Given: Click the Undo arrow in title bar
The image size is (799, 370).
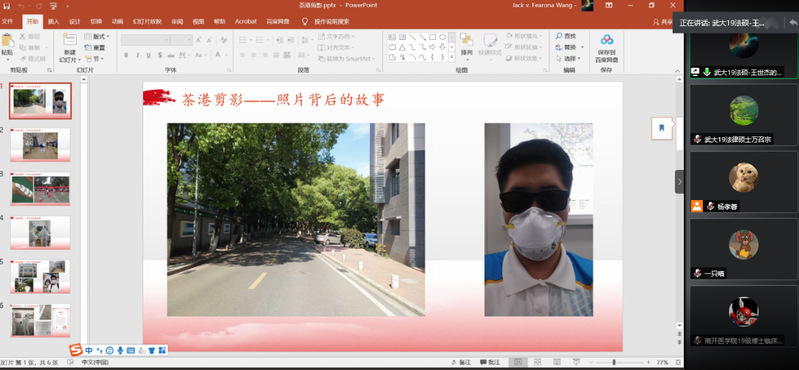Looking at the screenshot, I should [x=22, y=6].
